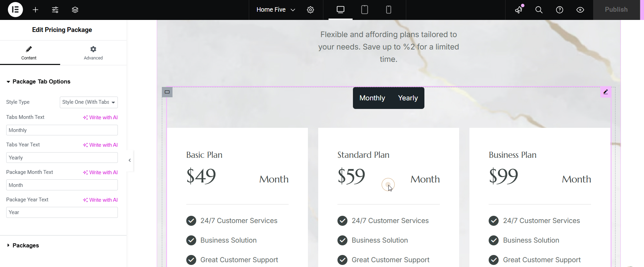Click the Package Year Text input field
This screenshot has width=644, height=267.
pos(62,212)
